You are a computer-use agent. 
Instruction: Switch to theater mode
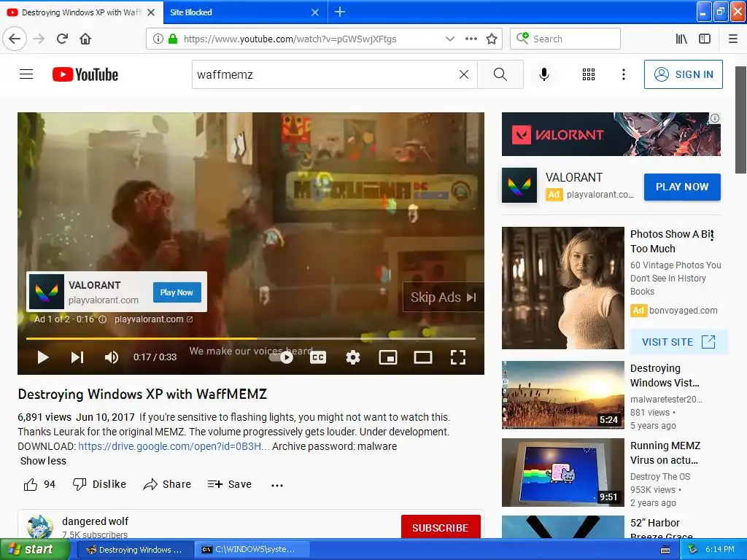click(422, 357)
